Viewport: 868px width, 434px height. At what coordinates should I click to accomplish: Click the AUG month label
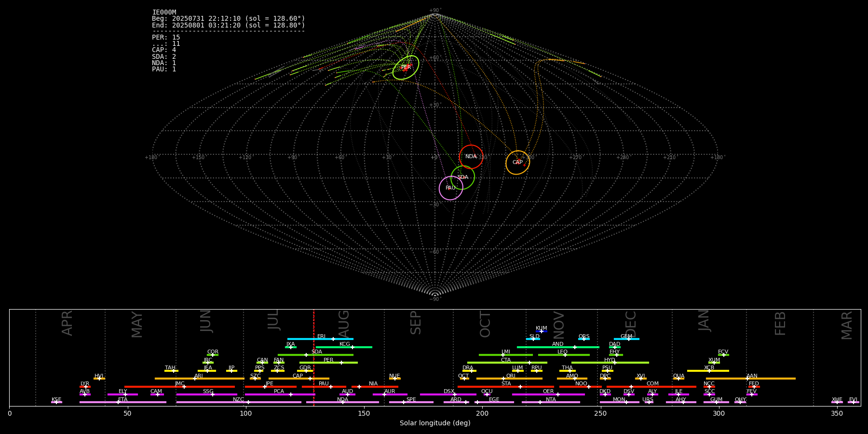click(344, 324)
